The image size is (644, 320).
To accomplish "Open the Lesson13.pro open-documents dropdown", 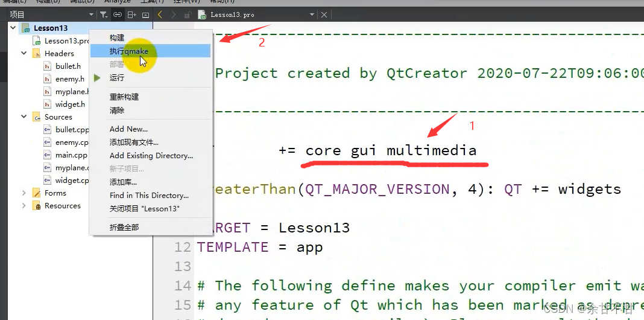I will click(x=312, y=15).
